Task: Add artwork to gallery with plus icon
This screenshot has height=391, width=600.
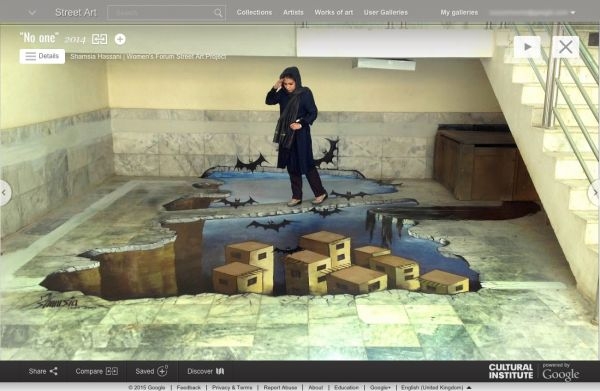Action: (x=120, y=39)
